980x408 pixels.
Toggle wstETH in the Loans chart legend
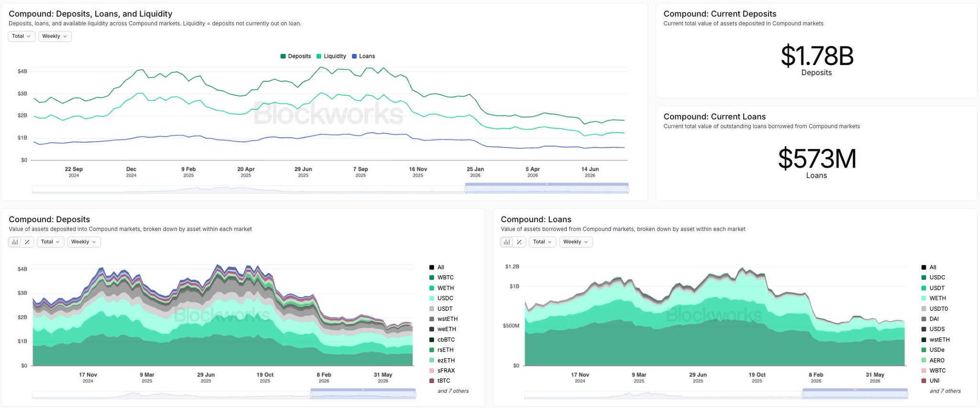coord(935,340)
